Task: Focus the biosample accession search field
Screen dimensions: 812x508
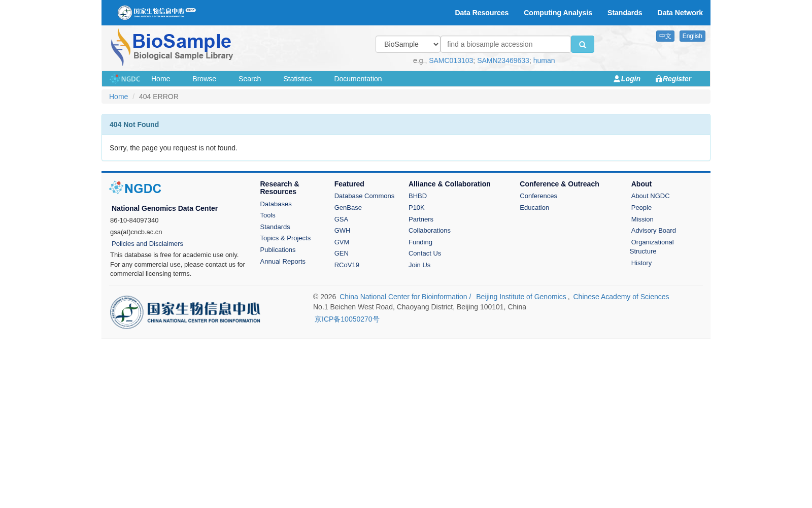Action: (505, 44)
